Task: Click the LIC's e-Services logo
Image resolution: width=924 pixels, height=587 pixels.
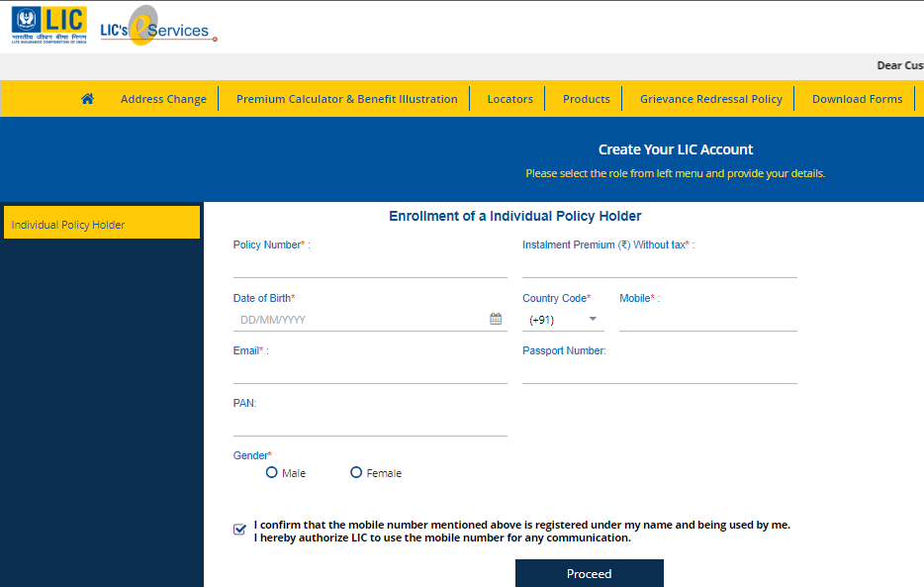Action: point(158,26)
